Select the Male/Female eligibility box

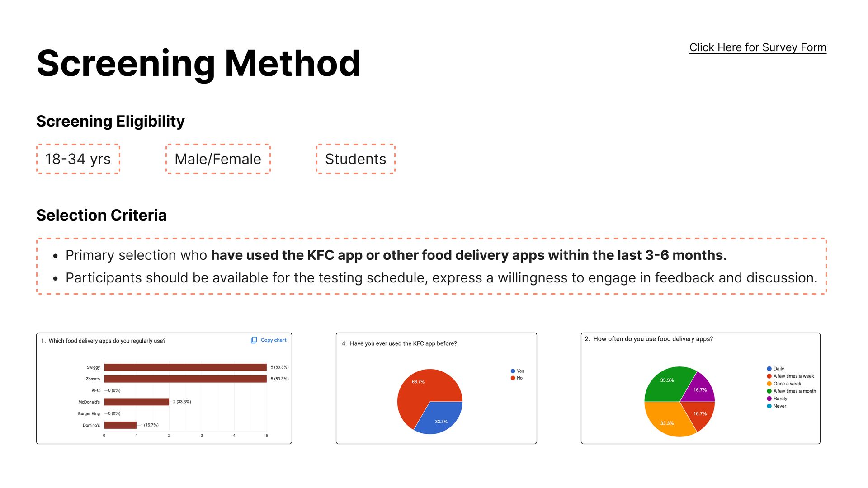[x=218, y=159]
